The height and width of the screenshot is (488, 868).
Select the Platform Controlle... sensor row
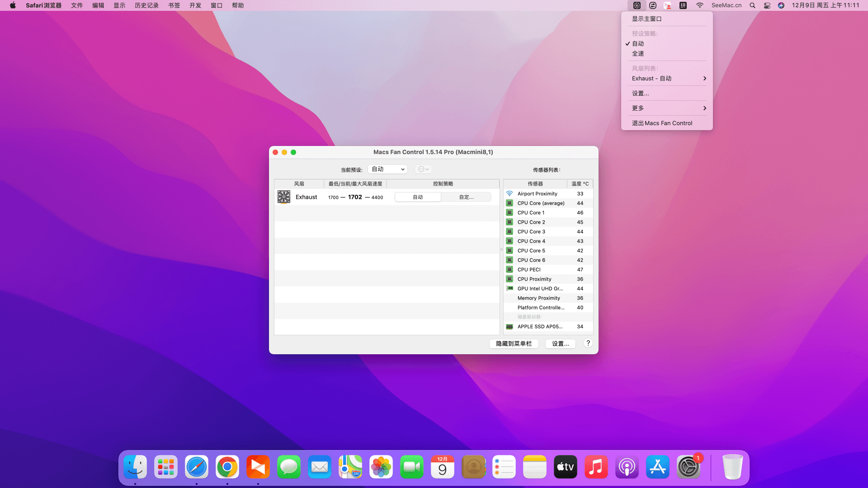tap(548, 308)
